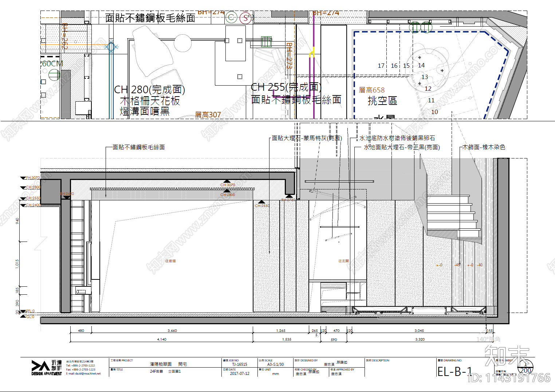Click the job number TJ-16515
This screenshot has height=392, width=555.
(240, 364)
